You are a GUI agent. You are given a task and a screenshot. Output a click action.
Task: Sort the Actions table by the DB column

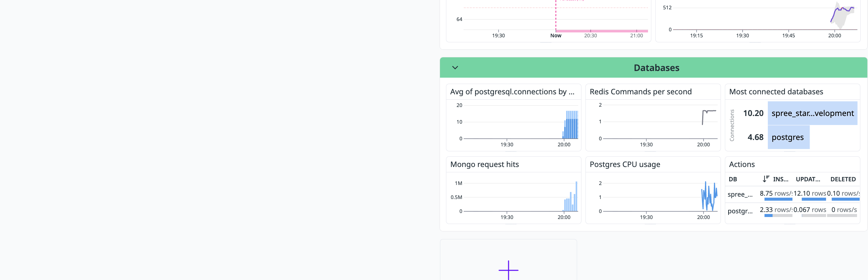tap(733, 179)
